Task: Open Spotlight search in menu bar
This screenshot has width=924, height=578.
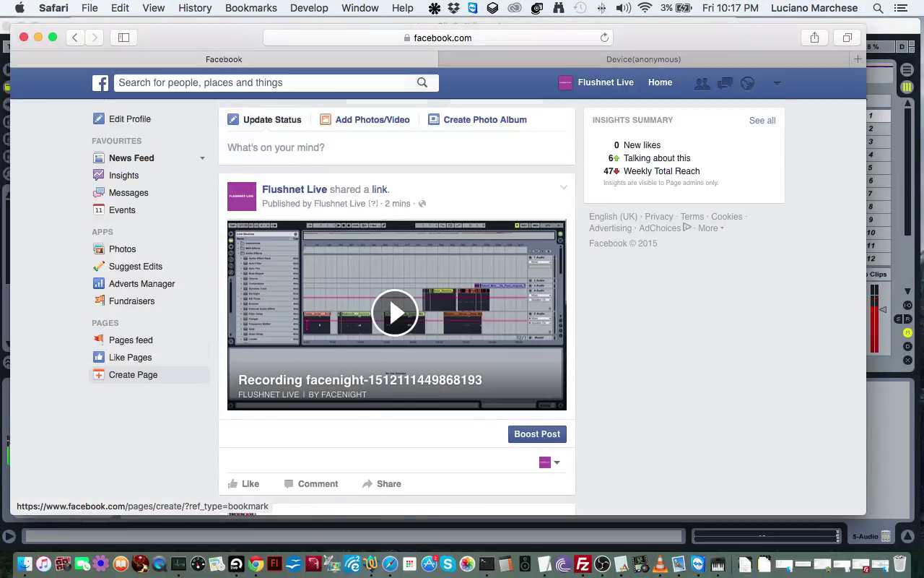Action: coord(878,8)
